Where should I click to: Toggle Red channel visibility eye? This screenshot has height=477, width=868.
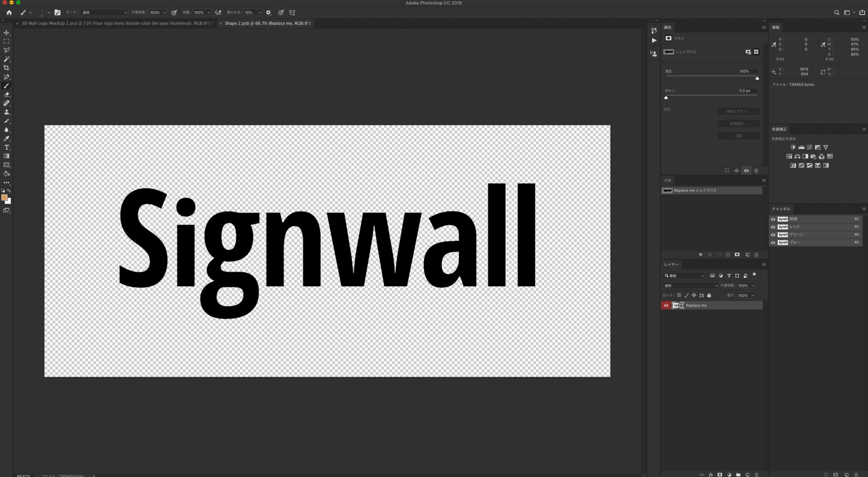tap(773, 227)
